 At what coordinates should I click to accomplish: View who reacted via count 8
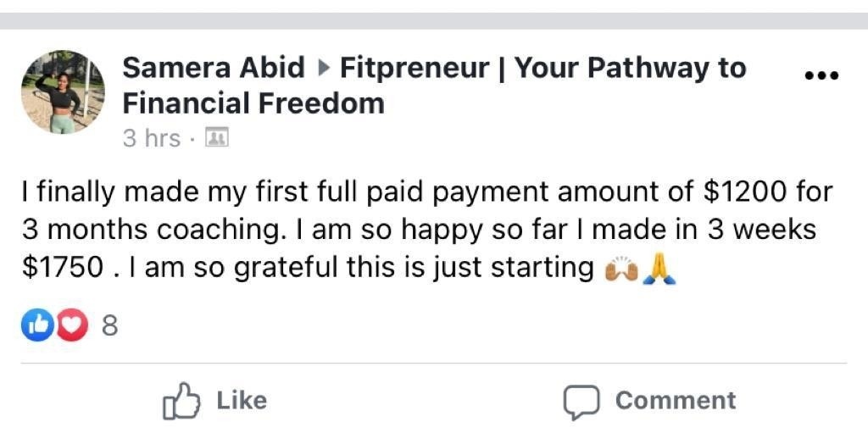(110, 326)
